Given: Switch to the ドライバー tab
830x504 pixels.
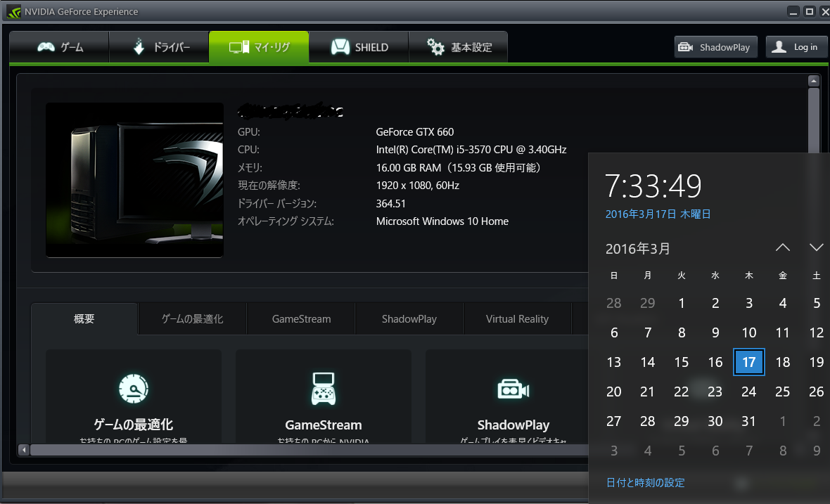Looking at the screenshot, I should 160,47.
